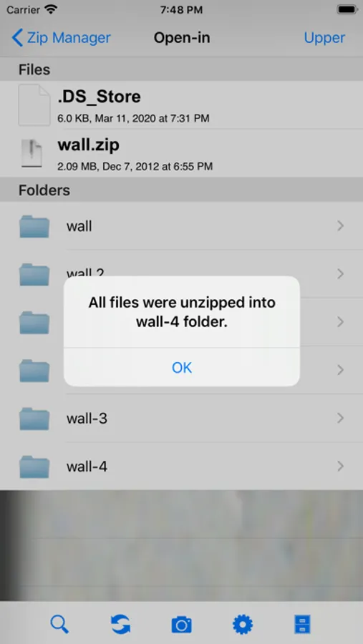Tap the Wi-Fi status icon

pyautogui.click(x=51, y=10)
